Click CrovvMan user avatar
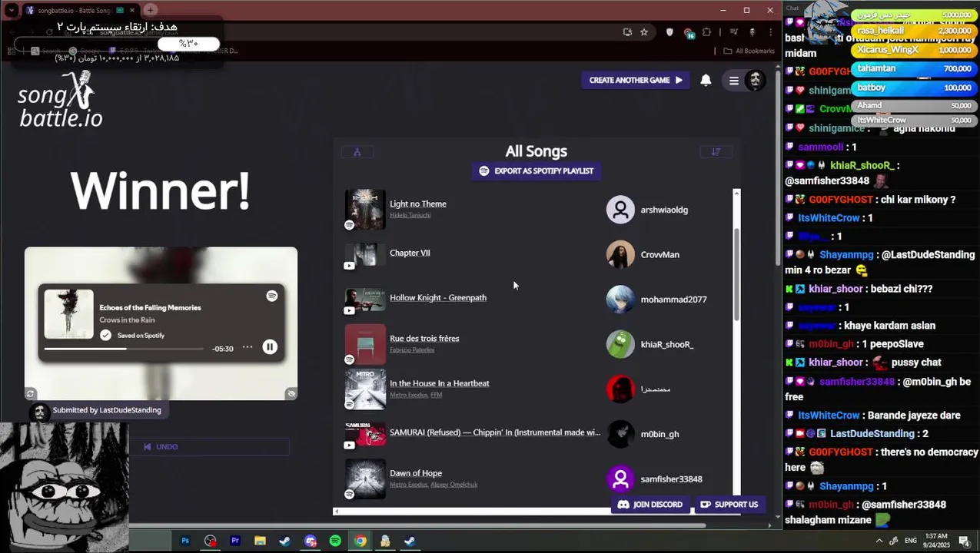980x553 pixels. tap(620, 254)
